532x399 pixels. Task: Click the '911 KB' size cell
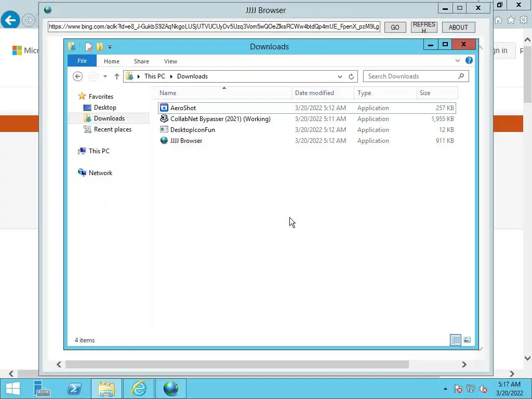click(445, 140)
